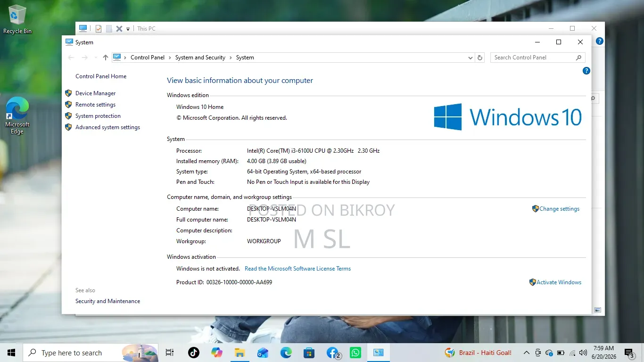Viewport: 644px width, 362px height.
Task: Open Help in the This PC window
Action: point(600,41)
